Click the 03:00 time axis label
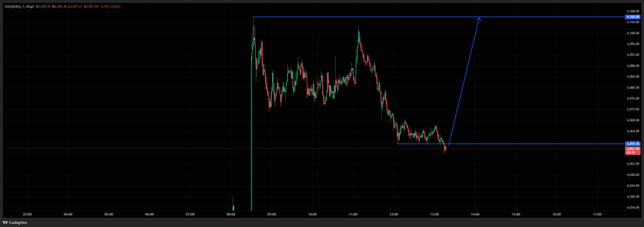 click(x=27, y=214)
